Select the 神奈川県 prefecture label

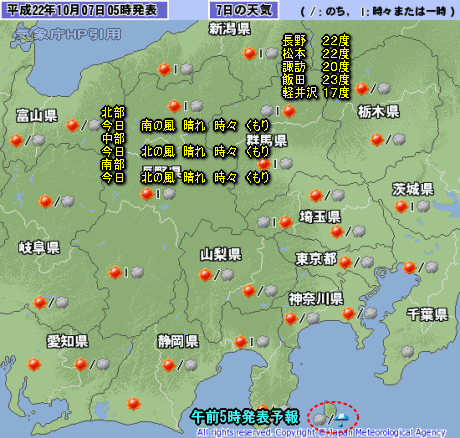pos(316,299)
